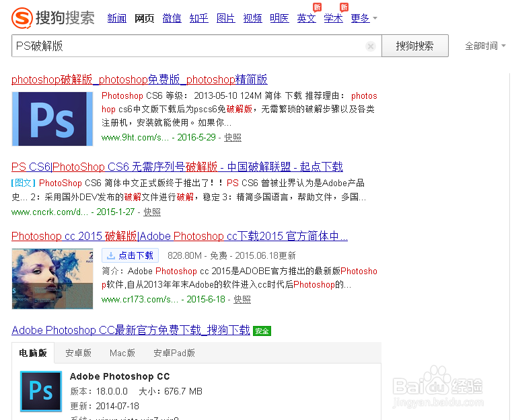Switch to 学术 search category
This screenshot has width=512, height=420.
[x=334, y=18]
